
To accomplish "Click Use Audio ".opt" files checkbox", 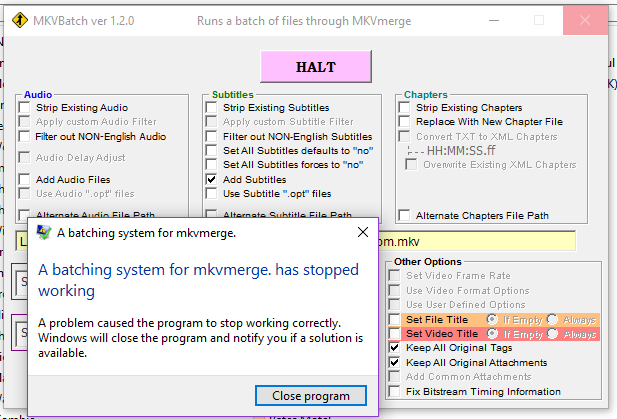I will (x=24, y=193).
